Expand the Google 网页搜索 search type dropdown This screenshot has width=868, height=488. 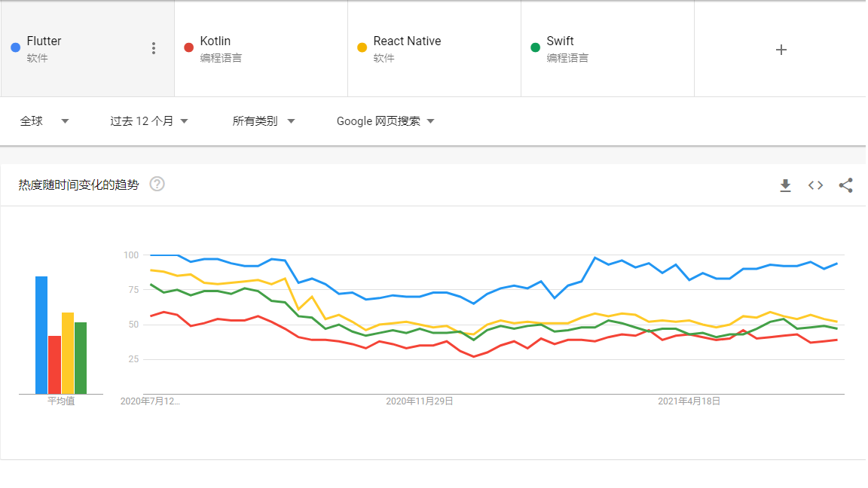click(x=385, y=121)
